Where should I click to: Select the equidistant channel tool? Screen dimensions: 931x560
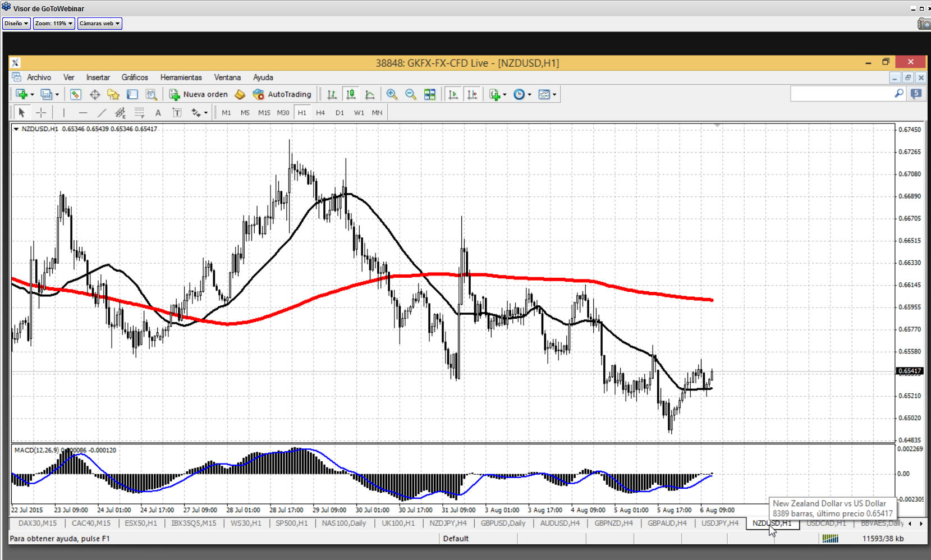[x=120, y=113]
